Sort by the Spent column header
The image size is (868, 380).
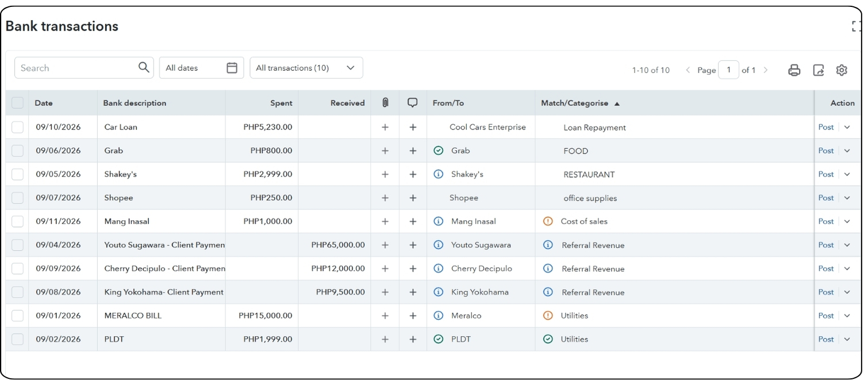point(281,103)
